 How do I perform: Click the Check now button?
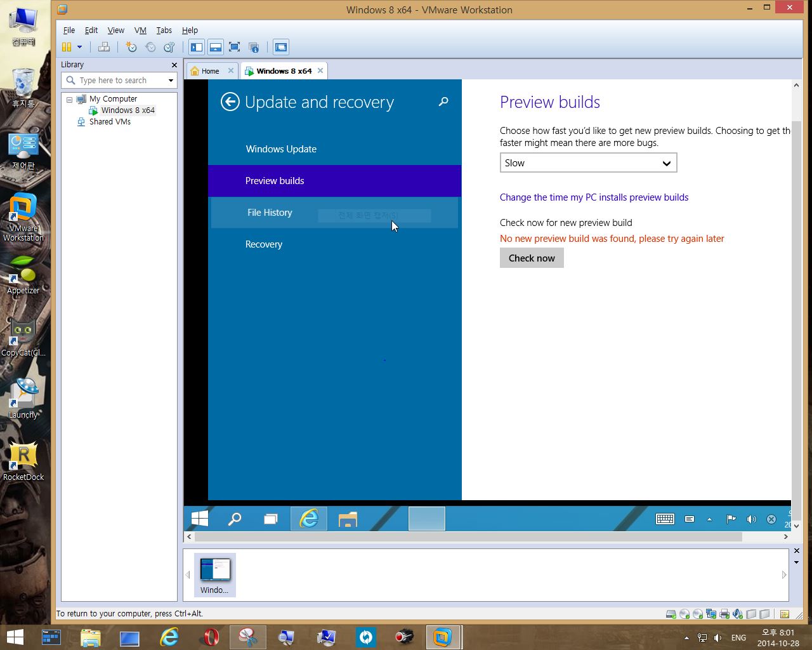click(532, 258)
